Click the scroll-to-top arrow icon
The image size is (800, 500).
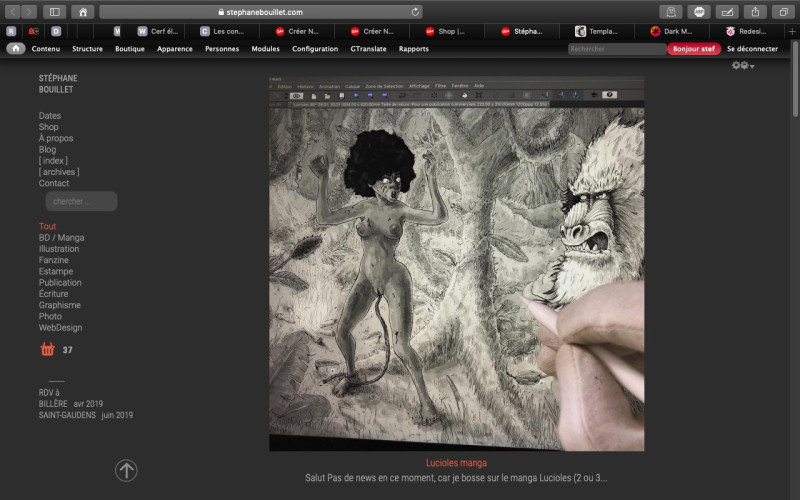point(126,470)
